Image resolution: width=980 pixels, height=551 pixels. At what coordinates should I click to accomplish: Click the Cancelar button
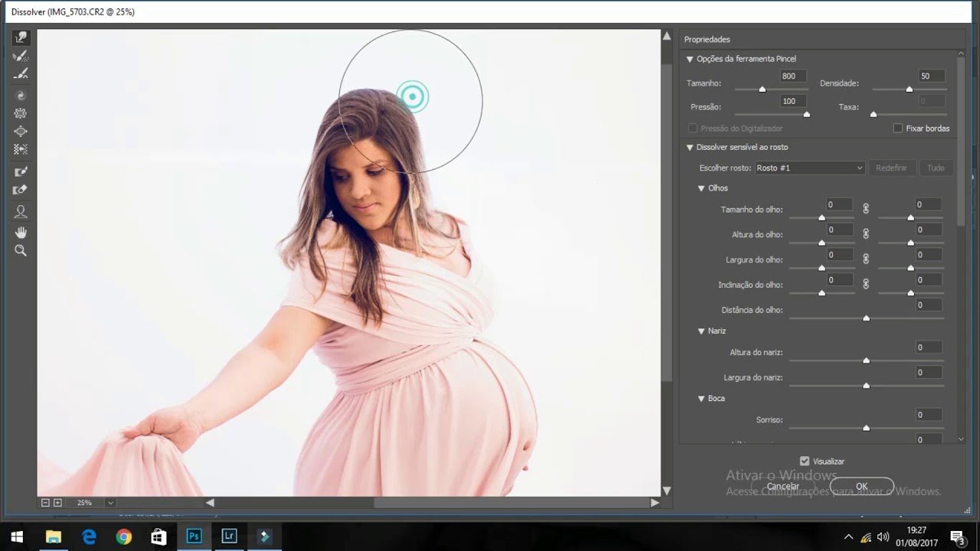tap(782, 486)
